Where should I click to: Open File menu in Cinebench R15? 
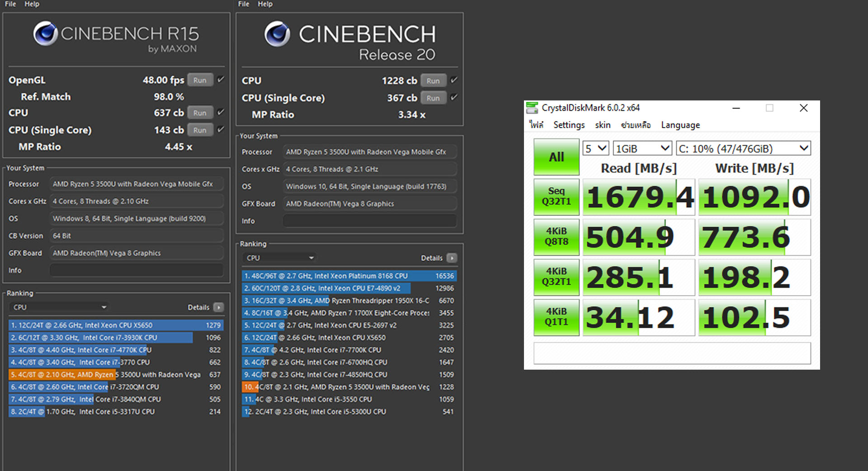pos(10,4)
